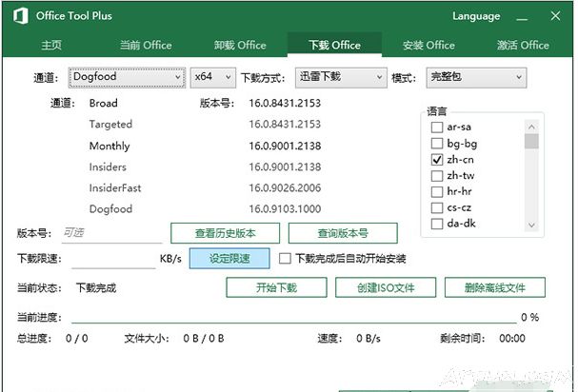Click the 查看历史版本 button
Image resolution: width=578 pixels, height=392 pixels.
226,233
